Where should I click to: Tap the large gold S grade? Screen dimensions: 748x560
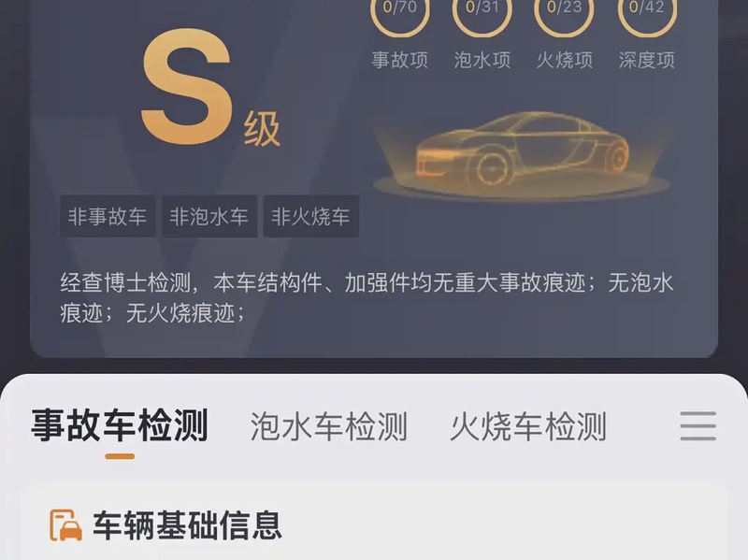[x=186, y=87]
